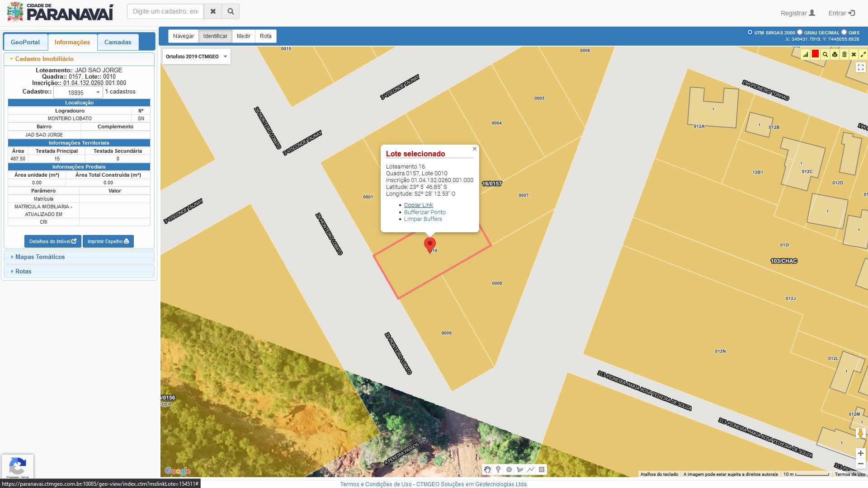868x488 pixels.
Task: Click Detalhes do Imóvel button
Action: 53,241
